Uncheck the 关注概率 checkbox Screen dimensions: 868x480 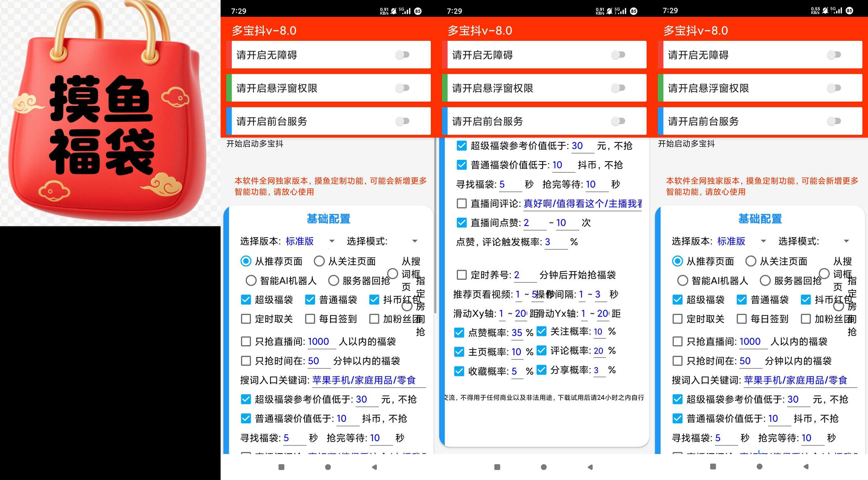[542, 331]
